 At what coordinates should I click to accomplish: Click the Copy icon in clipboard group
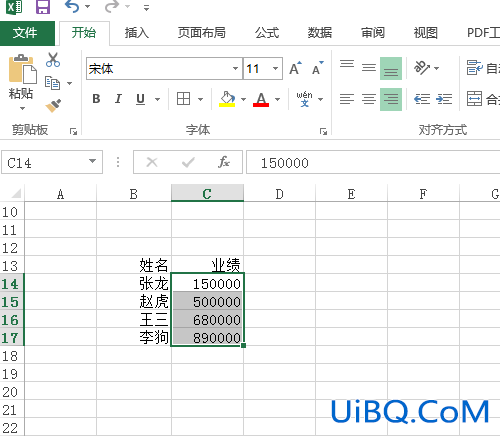[x=52, y=83]
